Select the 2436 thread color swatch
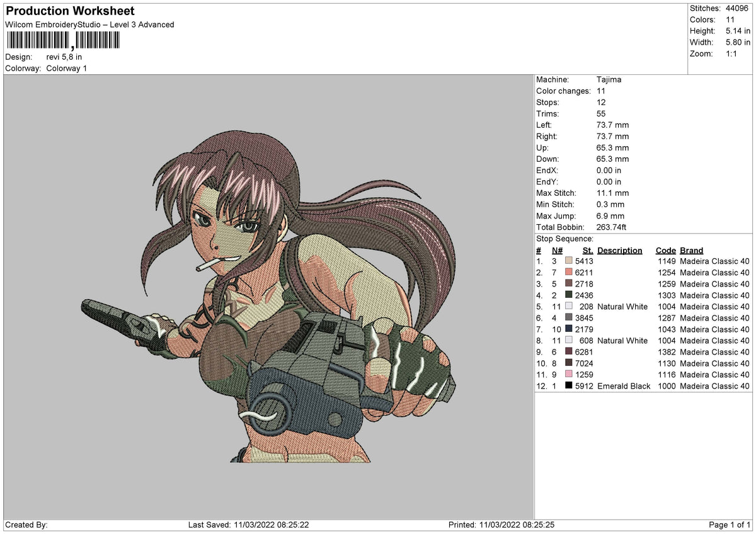Viewport: 756px width, 534px height. [x=569, y=295]
